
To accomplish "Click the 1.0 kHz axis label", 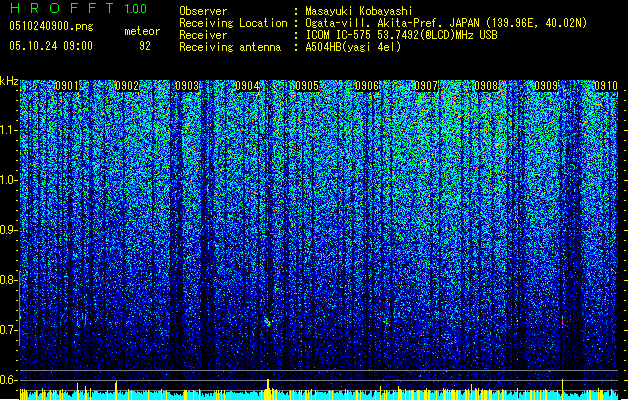I will click(x=8, y=180).
